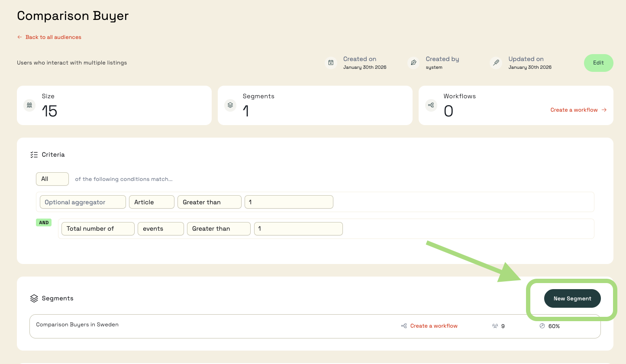Open the events row's Greater than operator

point(219,229)
